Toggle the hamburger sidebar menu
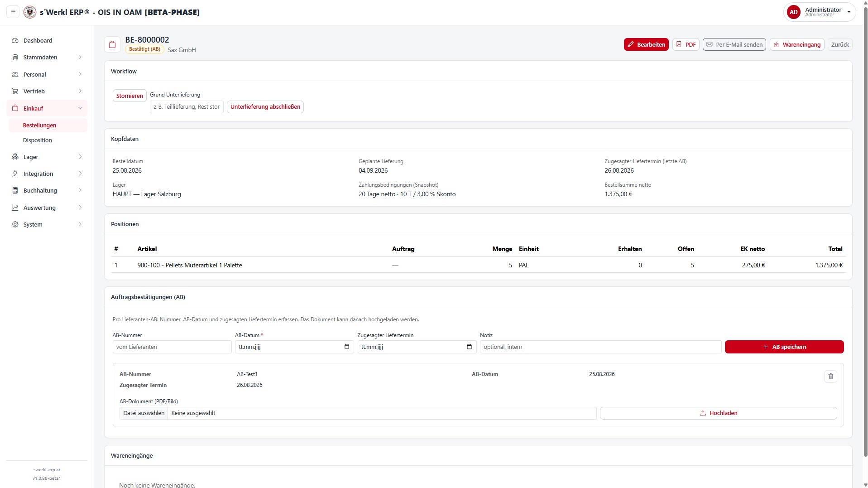868x488 pixels. pos(13,12)
